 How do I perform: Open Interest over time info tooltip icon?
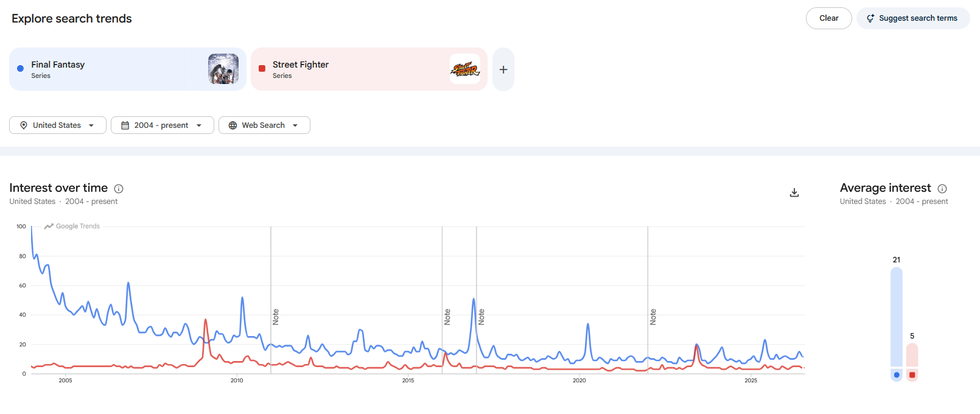[119, 189]
